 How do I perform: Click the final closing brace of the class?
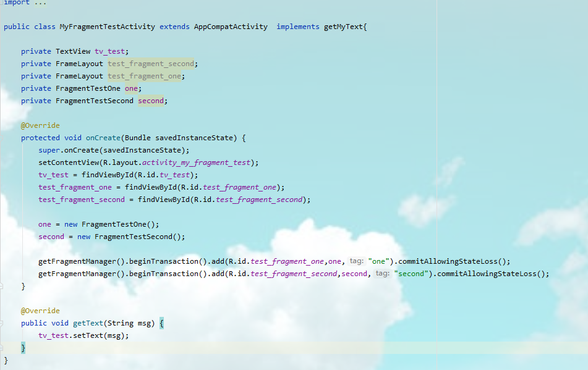pyautogui.click(x=6, y=360)
